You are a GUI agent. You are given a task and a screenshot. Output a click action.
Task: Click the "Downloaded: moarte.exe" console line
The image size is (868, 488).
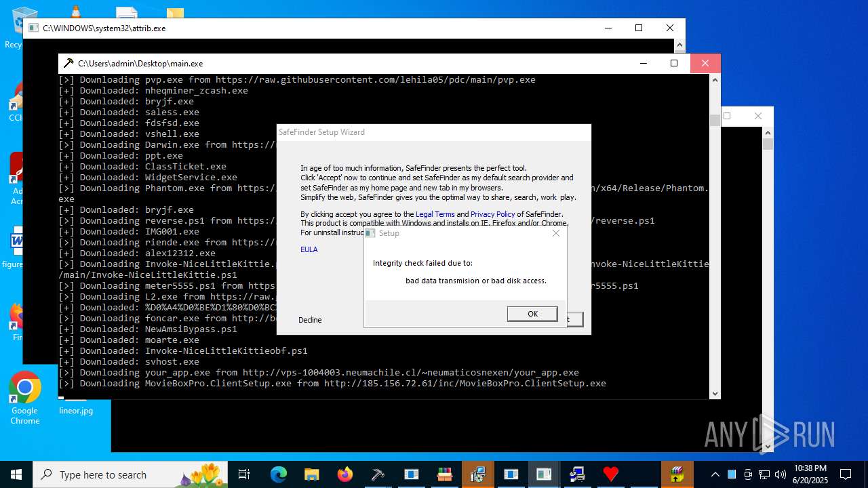(x=129, y=340)
